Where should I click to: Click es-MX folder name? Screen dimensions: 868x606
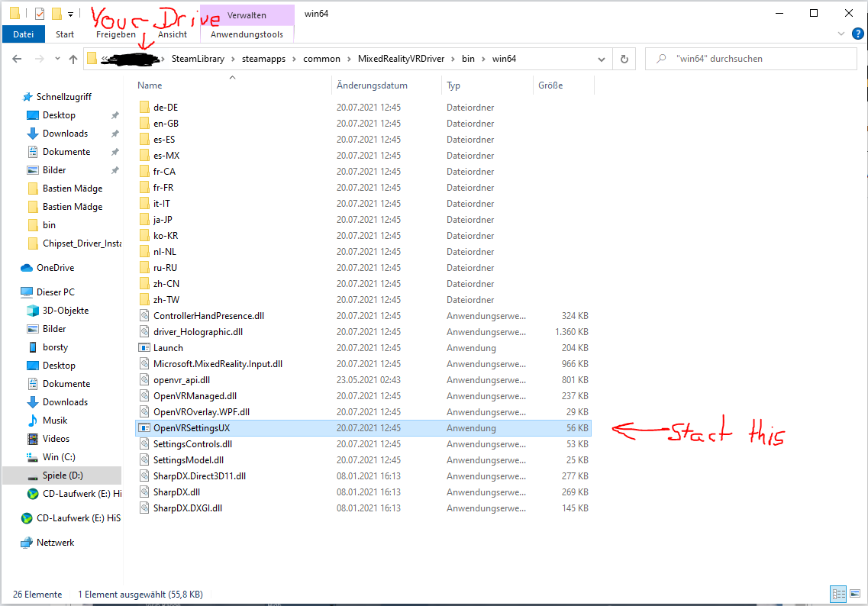[x=166, y=156]
